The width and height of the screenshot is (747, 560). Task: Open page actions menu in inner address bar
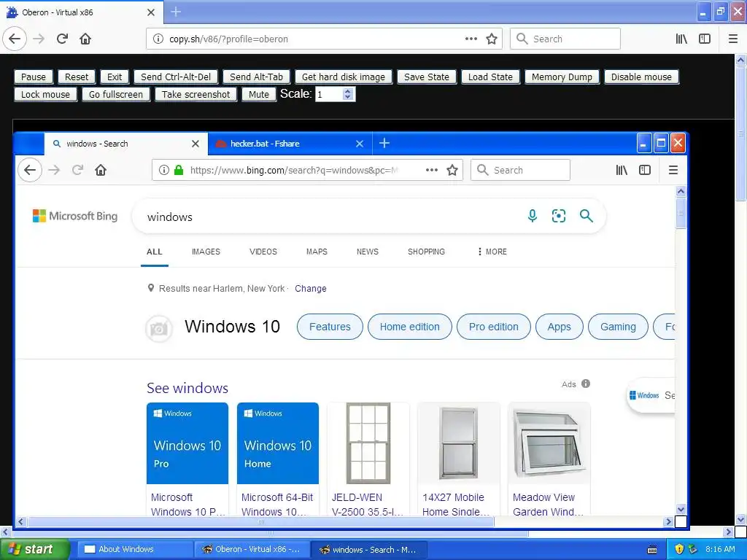(x=432, y=170)
